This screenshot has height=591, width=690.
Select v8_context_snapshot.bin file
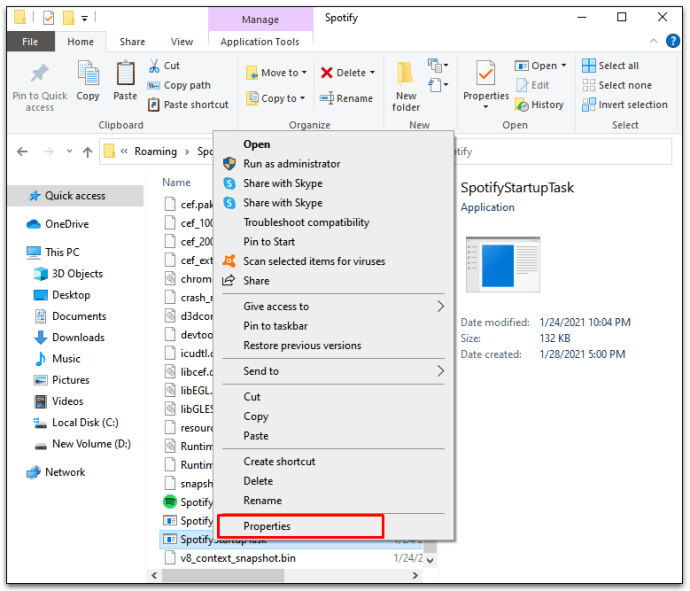[x=238, y=558]
